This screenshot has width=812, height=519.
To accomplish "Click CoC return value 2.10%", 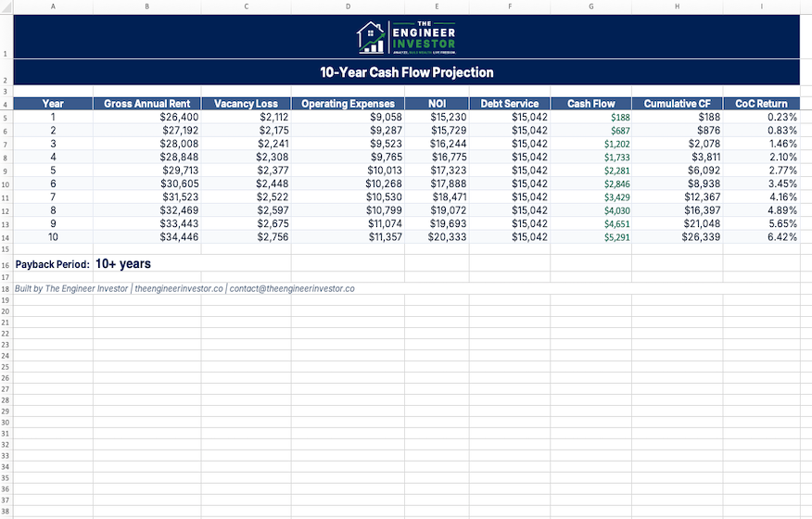I will coord(783,157).
